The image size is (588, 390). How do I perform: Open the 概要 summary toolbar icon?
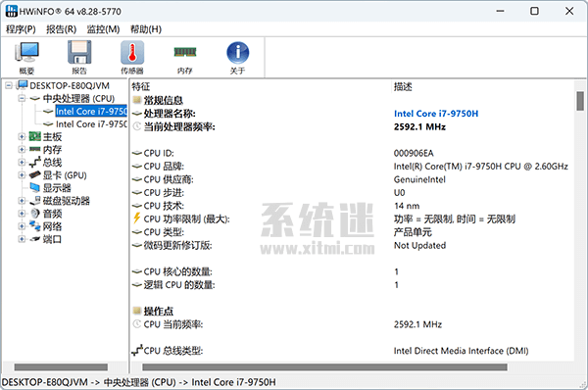coord(26,53)
